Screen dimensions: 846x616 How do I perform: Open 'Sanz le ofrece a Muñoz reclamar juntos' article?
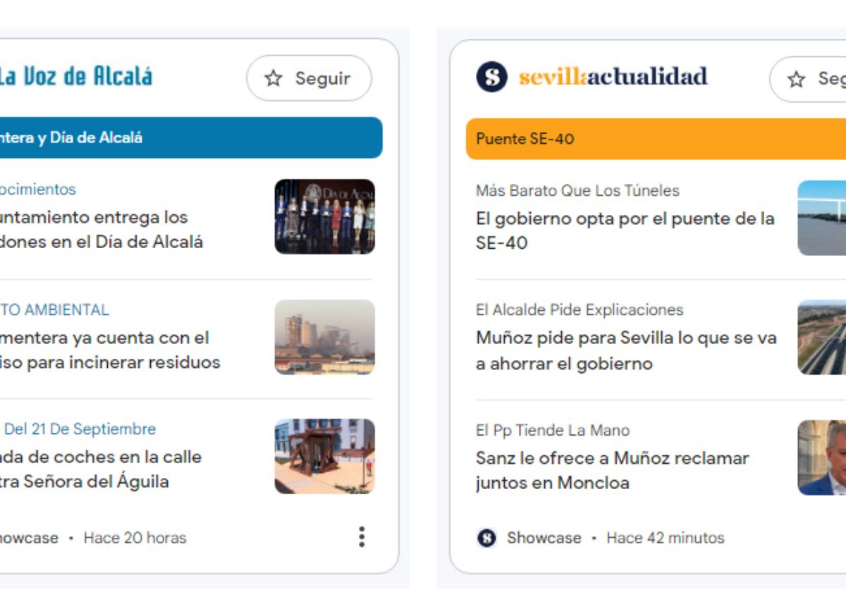click(x=612, y=470)
